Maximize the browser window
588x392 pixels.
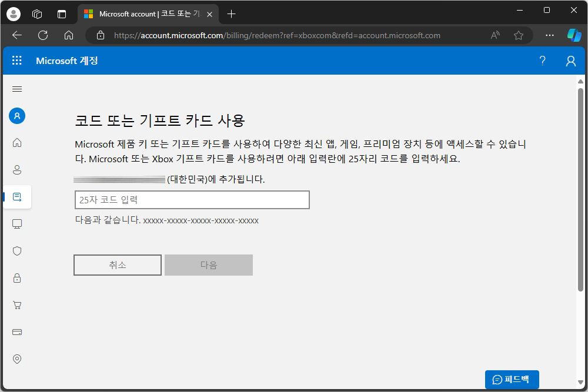547,10
